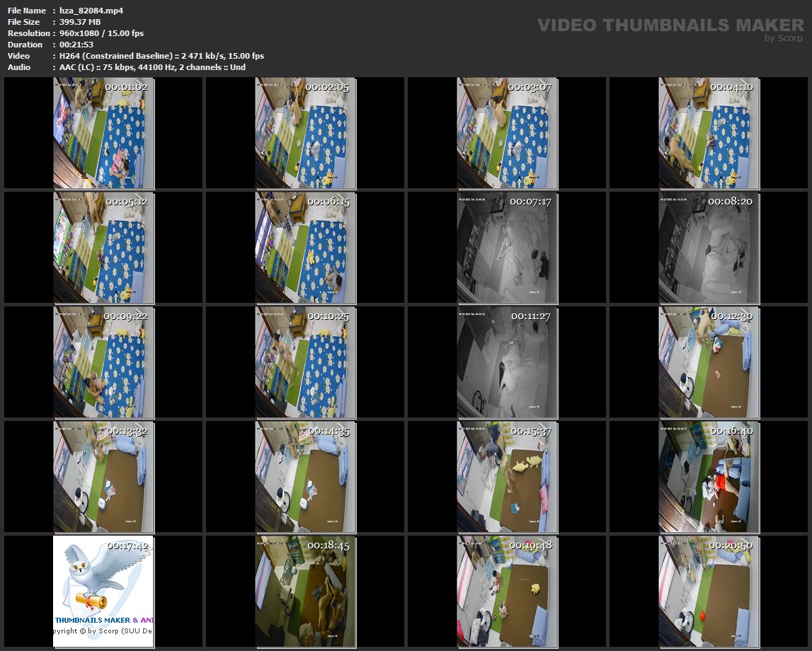This screenshot has width=812, height=651.
Task: Open the thumbnail stamped 00:08:20
Action: point(709,248)
